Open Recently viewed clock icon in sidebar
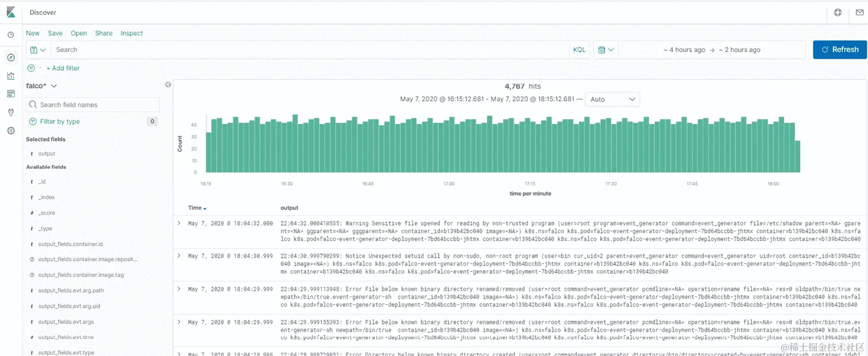 [x=11, y=35]
